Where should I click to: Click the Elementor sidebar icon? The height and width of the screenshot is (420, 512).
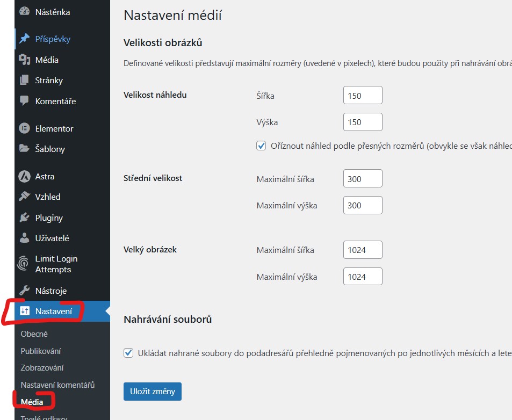pos(23,128)
